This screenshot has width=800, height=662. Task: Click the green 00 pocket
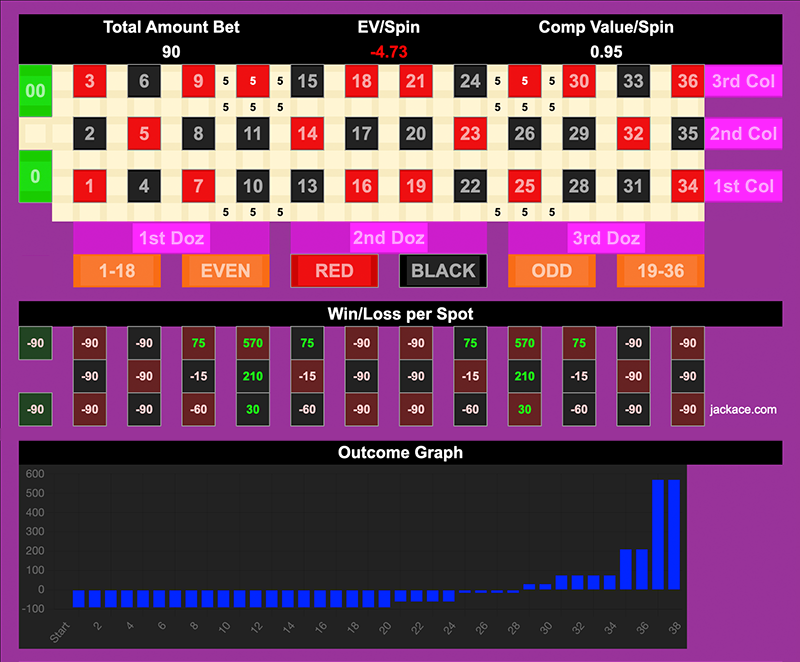[x=35, y=90]
